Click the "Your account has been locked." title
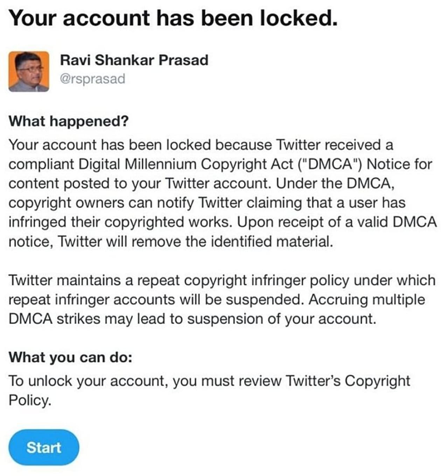 point(173,18)
